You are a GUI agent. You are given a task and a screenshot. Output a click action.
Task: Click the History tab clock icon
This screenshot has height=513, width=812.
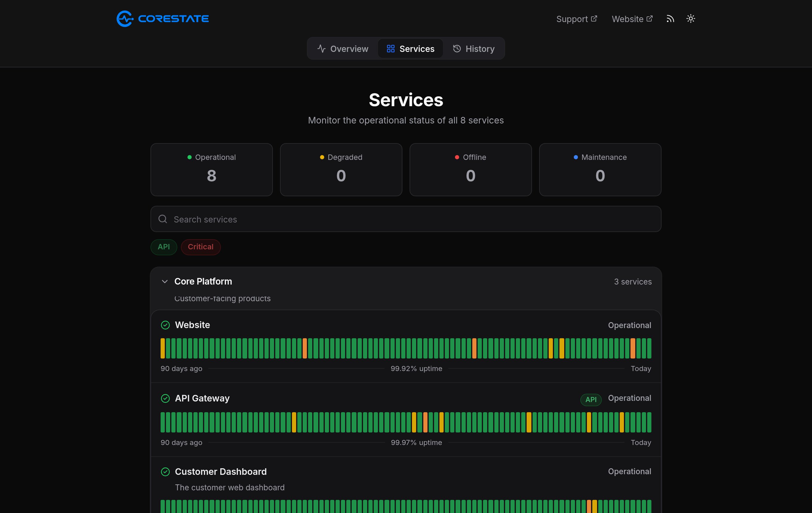pyautogui.click(x=457, y=49)
